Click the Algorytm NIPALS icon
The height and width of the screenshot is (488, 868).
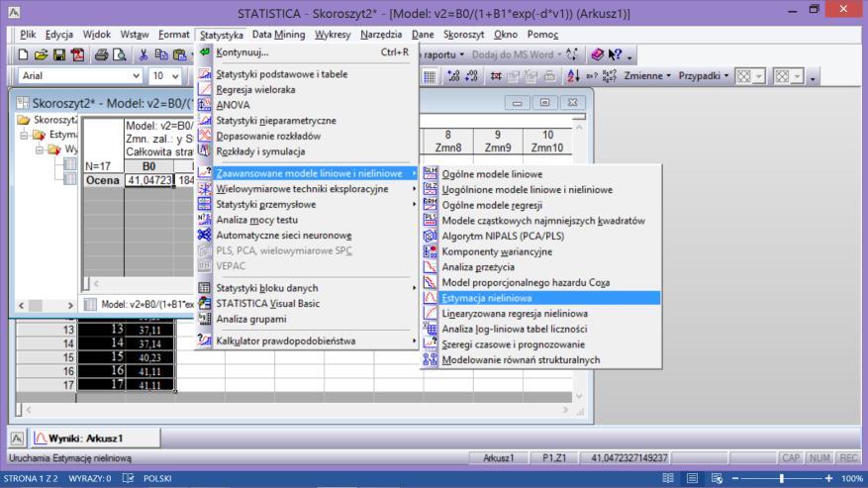(x=431, y=236)
